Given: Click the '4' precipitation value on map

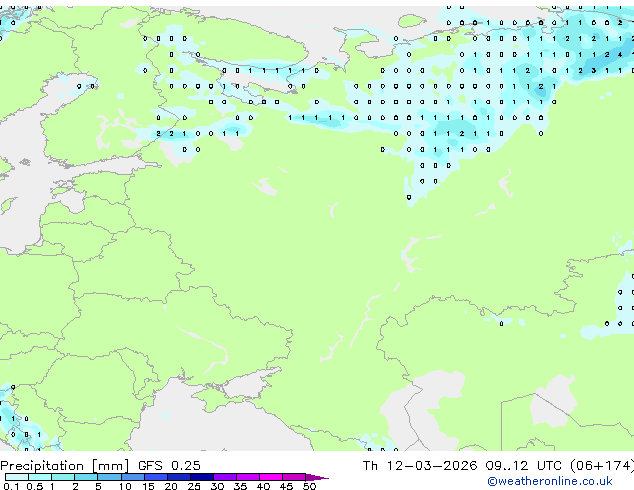Looking at the screenshot, I should (620, 55).
